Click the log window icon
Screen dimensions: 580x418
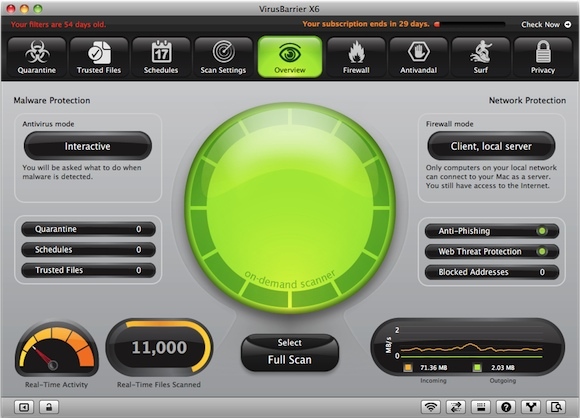point(481,407)
